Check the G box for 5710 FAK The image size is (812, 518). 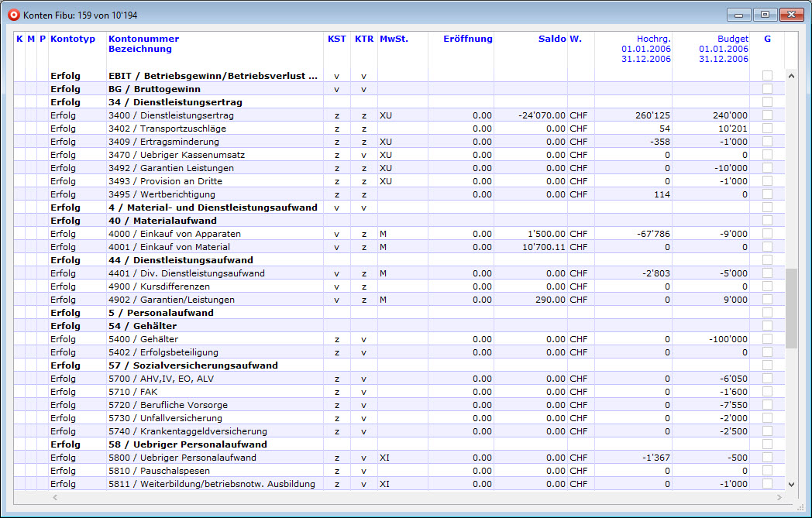[x=767, y=392]
